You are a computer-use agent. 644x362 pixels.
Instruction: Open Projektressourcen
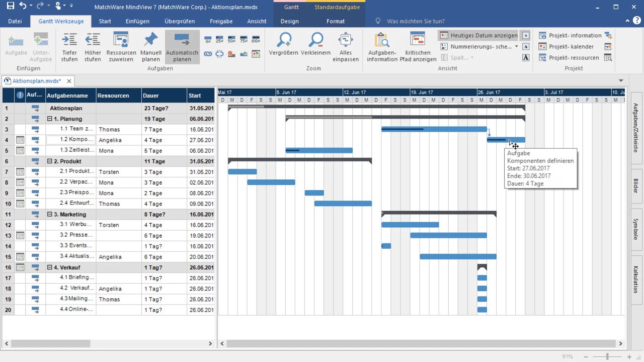pyautogui.click(x=569, y=58)
